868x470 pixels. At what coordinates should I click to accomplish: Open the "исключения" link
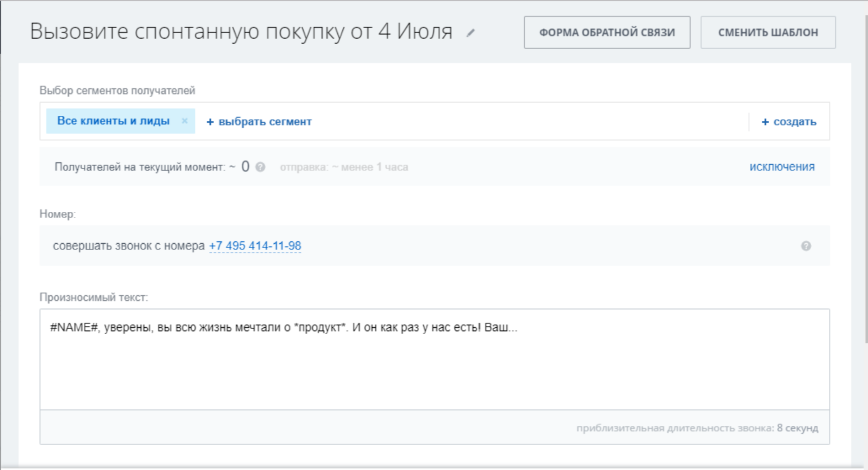point(781,167)
